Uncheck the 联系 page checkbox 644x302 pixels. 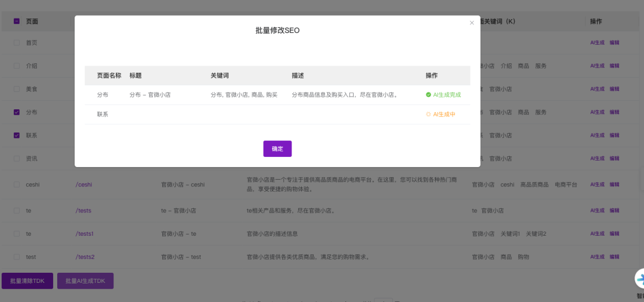click(x=17, y=135)
